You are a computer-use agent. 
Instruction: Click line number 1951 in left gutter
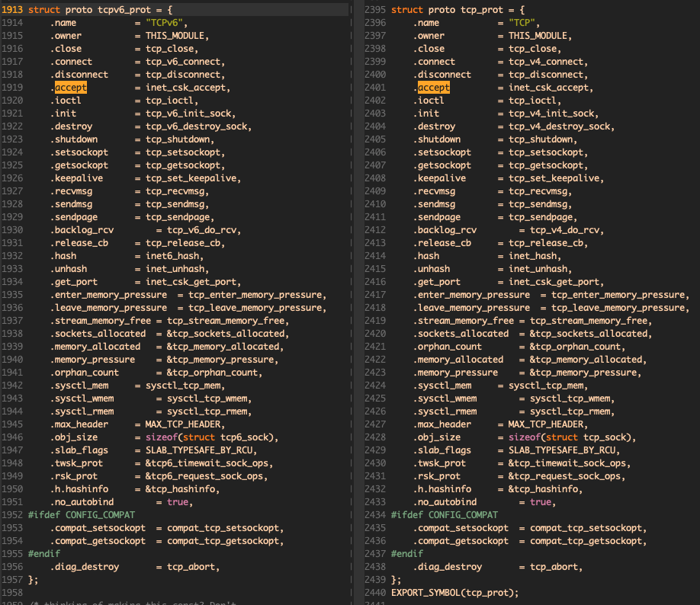coord(14,501)
